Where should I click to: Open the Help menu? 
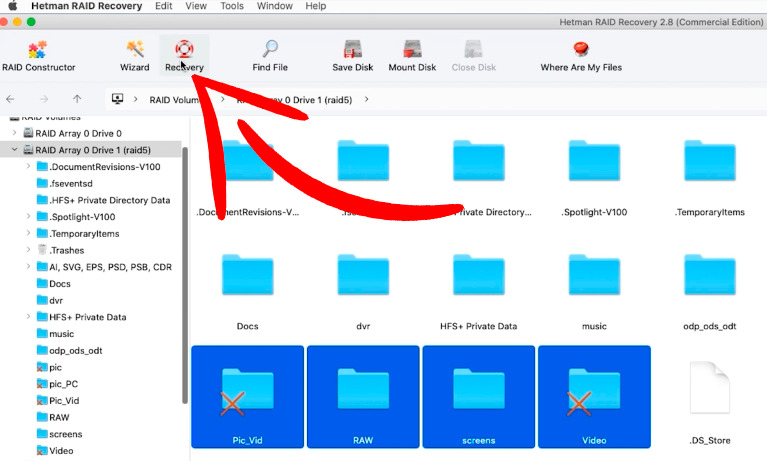[316, 6]
